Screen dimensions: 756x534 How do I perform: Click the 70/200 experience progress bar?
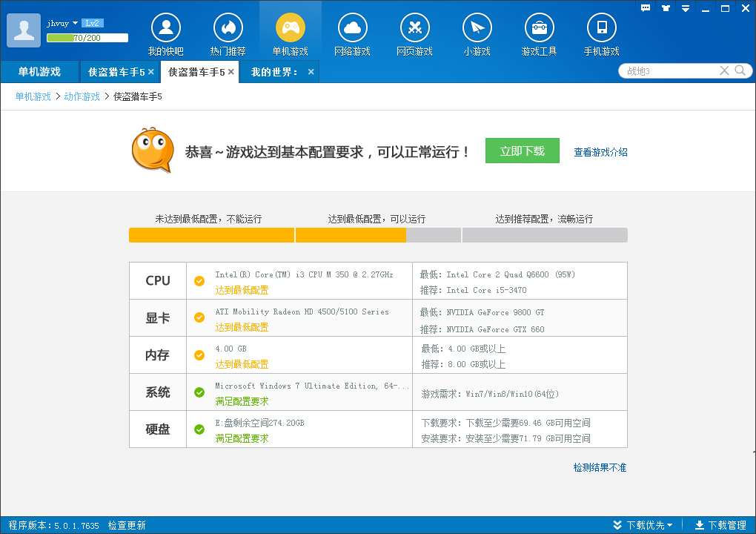[x=87, y=38]
